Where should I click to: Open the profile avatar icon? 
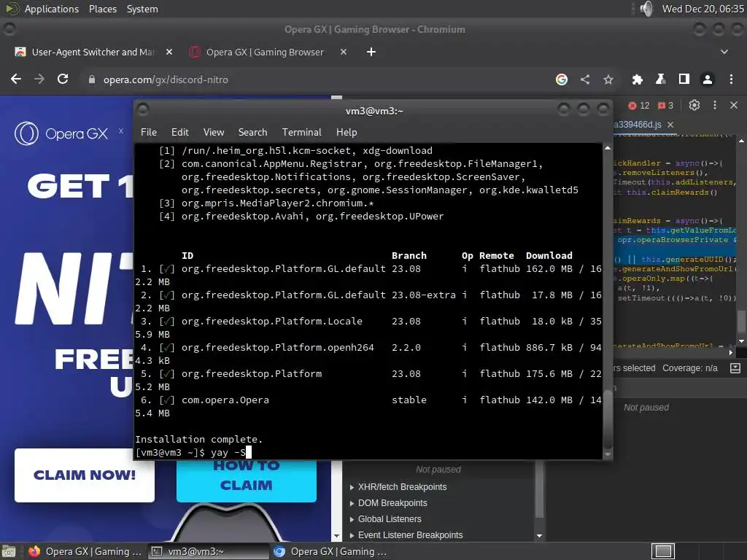pos(708,79)
